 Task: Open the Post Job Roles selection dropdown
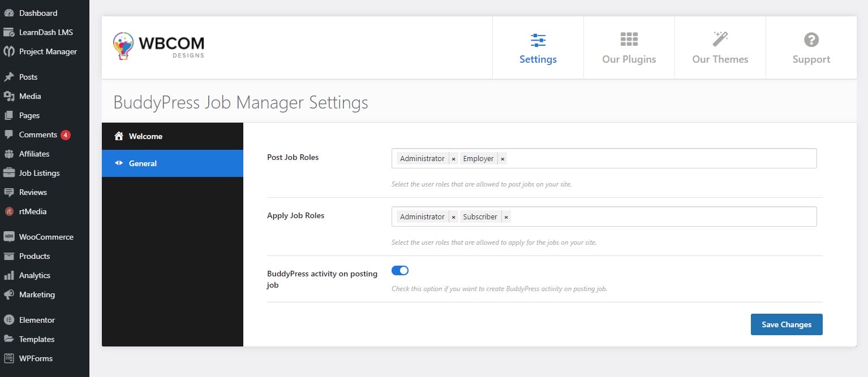pos(656,158)
